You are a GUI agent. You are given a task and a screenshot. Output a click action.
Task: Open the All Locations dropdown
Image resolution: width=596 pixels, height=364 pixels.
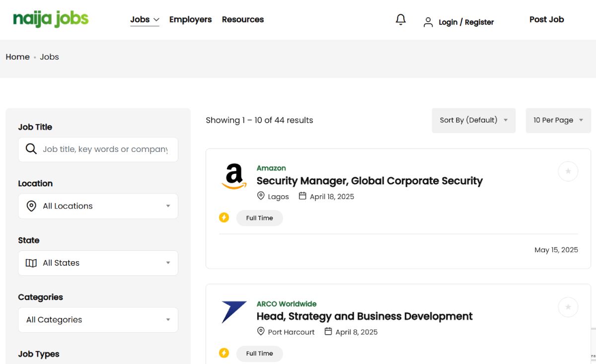(98, 206)
